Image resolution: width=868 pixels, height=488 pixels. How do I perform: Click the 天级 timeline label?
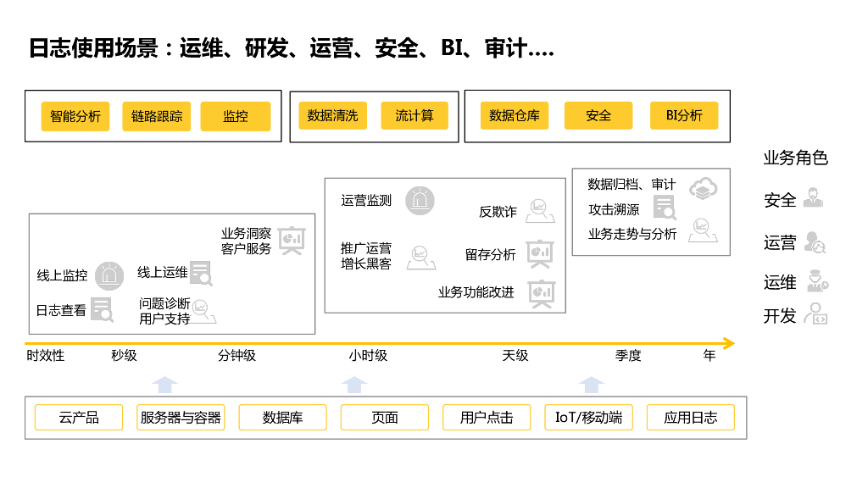tap(515, 355)
